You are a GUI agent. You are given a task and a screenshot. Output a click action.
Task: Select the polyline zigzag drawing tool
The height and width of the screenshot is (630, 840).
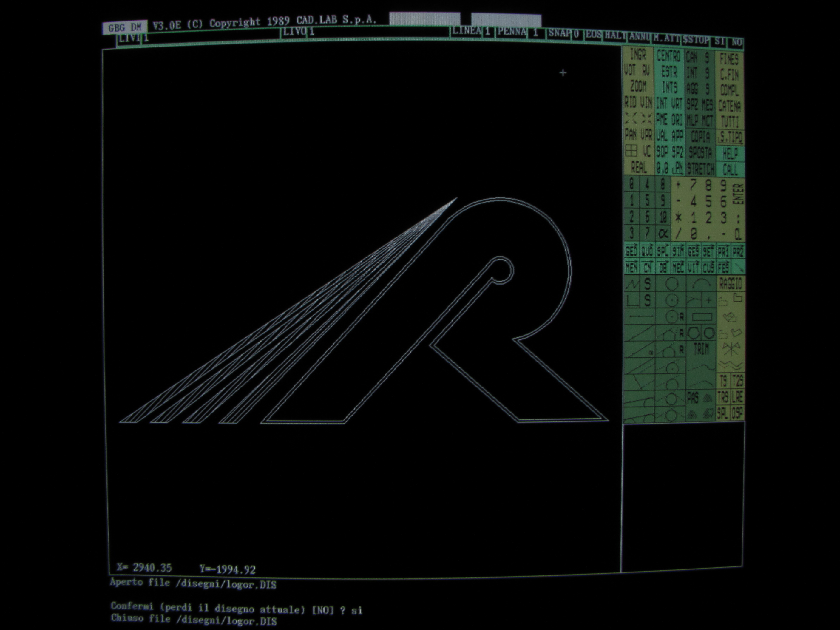click(632, 283)
